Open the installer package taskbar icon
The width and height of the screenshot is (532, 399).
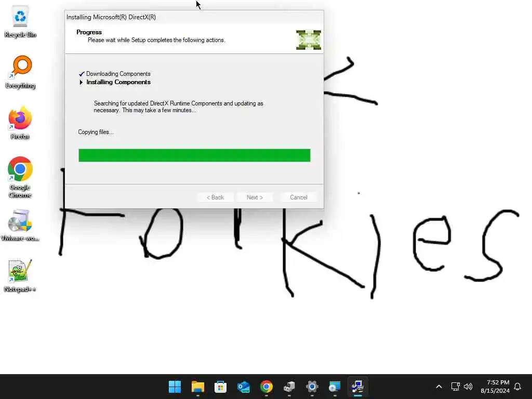pyautogui.click(x=289, y=387)
